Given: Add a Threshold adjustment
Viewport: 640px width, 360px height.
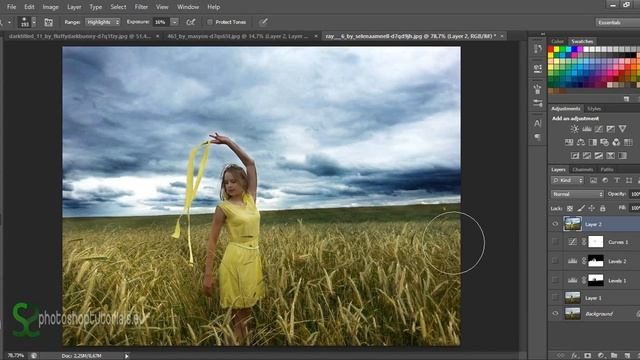Looking at the screenshot, I should (598, 156).
